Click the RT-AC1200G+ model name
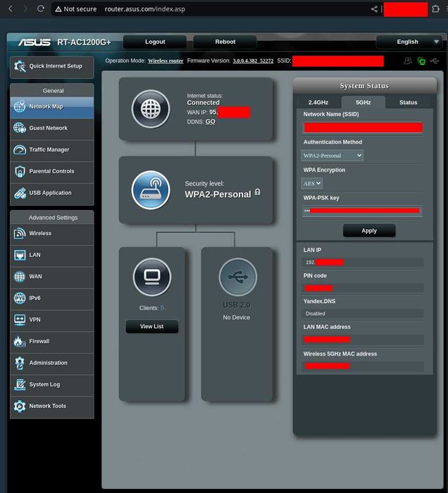The width and height of the screenshot is (448, 493). tap(84, 42)
